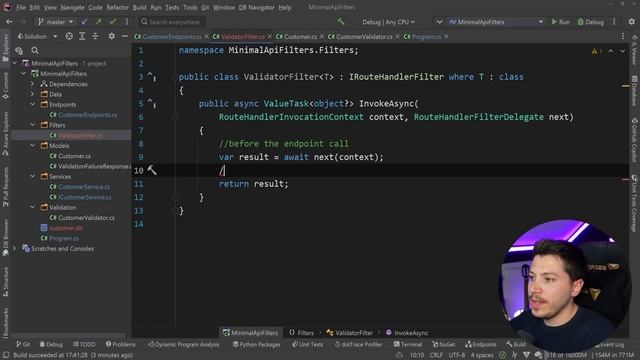Screen dimensions: 640x360
Task: Click editor tabs more options dots
Action: click(623, 37)
